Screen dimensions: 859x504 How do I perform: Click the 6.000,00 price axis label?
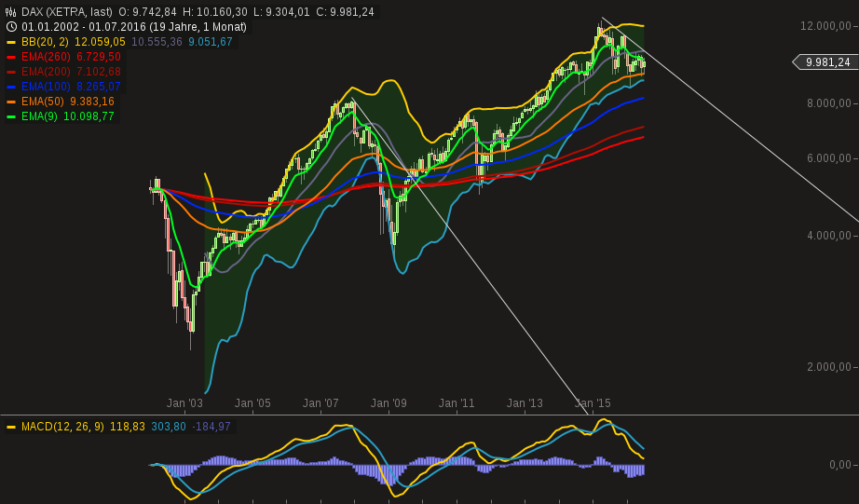pyautogui.click(x=829, y=158)
